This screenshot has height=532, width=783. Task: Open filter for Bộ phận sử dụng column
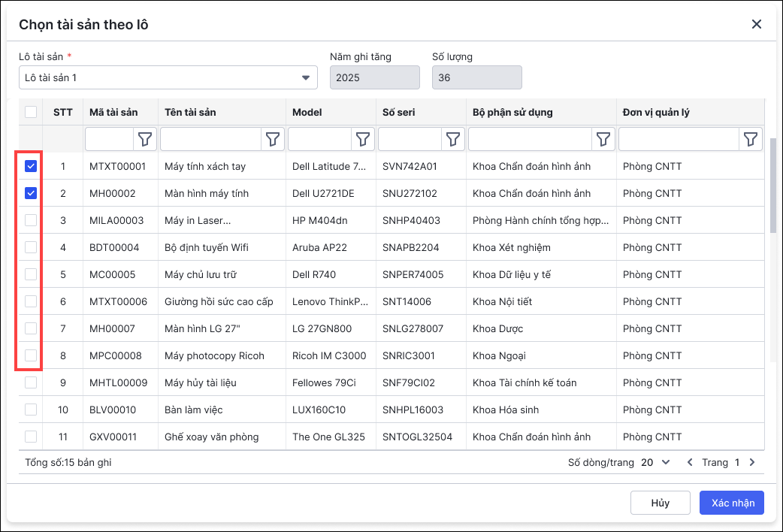603,139
